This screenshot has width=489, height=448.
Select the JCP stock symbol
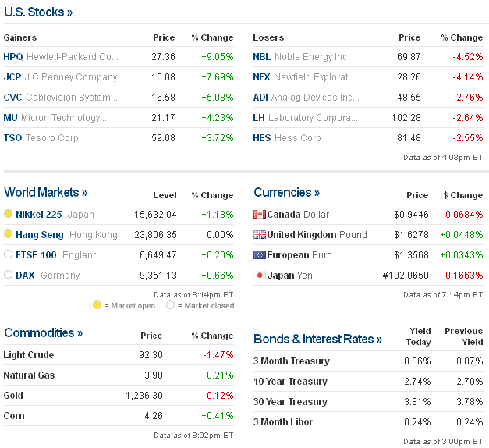point(13,77)
